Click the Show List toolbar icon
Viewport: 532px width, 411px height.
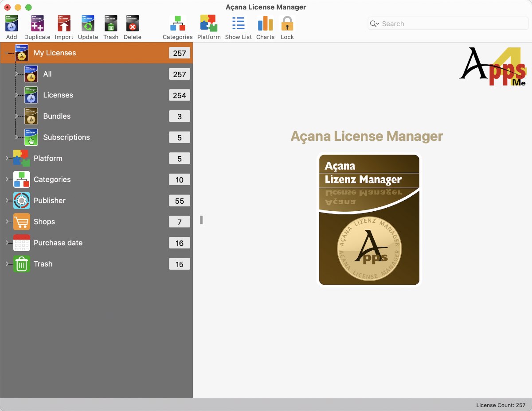tap(239, 23)
